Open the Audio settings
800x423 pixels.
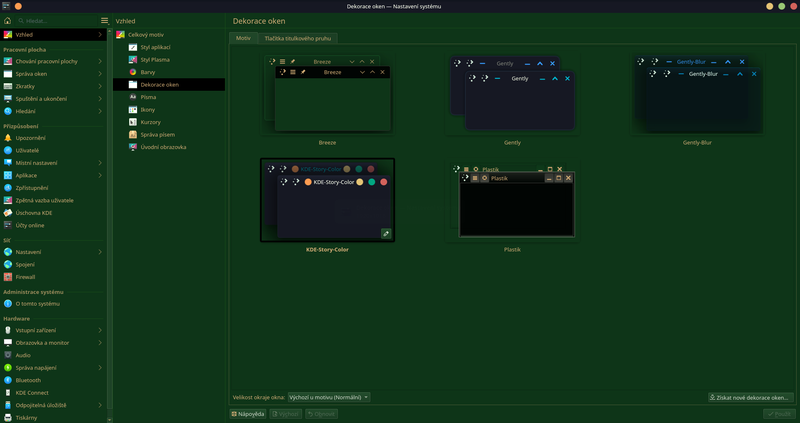point(23,355)
